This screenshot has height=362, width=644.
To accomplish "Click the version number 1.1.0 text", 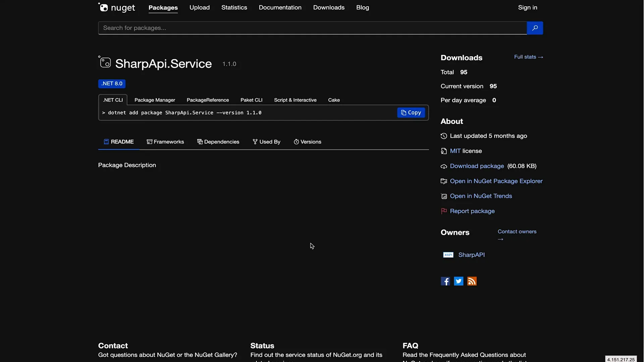I will tap(229, 64).
